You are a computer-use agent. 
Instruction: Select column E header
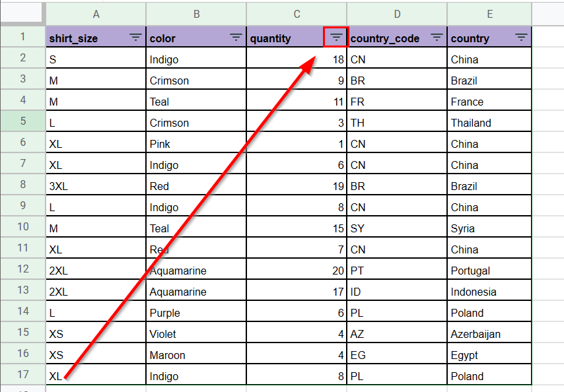pos(489,14)
